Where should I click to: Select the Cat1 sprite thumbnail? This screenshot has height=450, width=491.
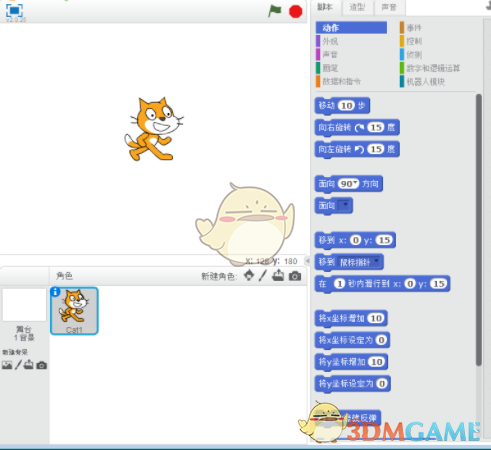point(74,311)
